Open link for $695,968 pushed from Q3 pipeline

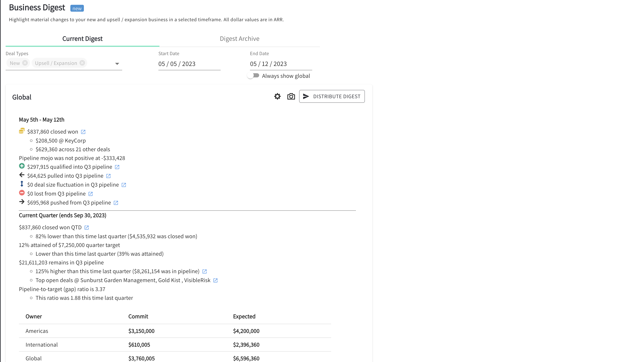coord(116,203)
